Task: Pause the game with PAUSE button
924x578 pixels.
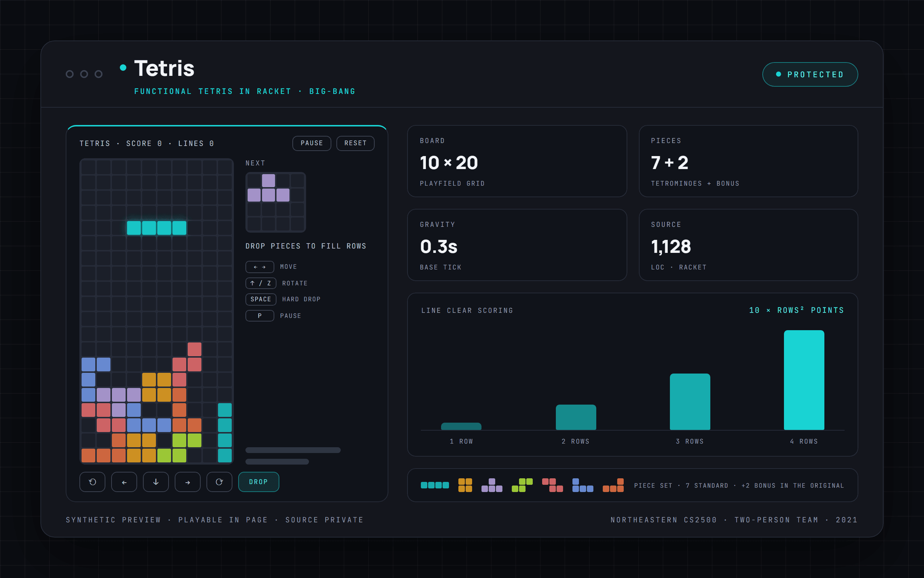Action: click(x=311, y=143)
